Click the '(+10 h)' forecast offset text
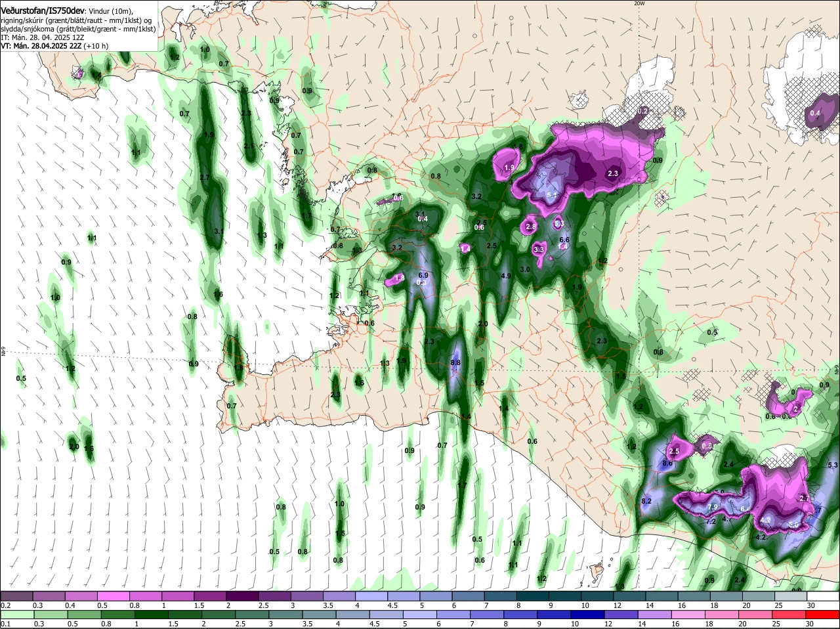Viewport: 840px width, 629px height. pos(96,46)
